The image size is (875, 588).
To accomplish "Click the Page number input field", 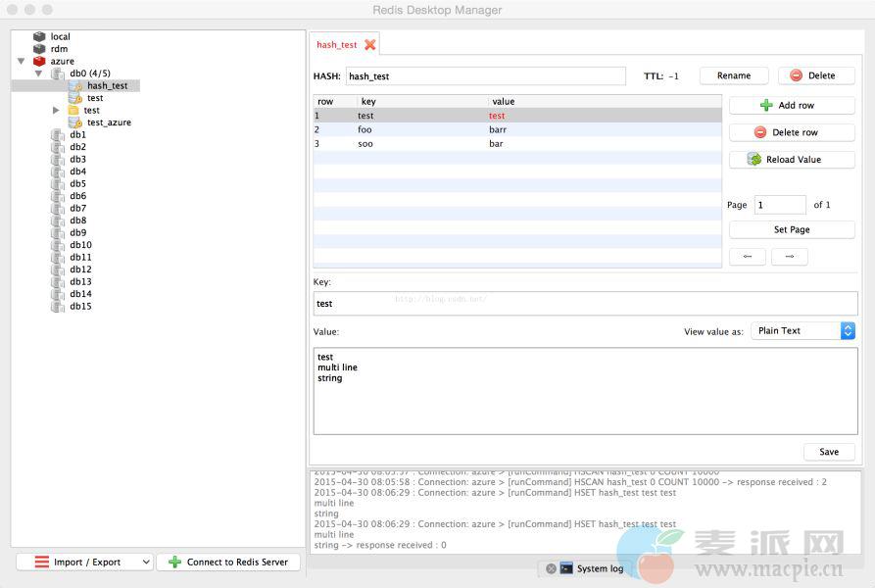I will (779, 205).
